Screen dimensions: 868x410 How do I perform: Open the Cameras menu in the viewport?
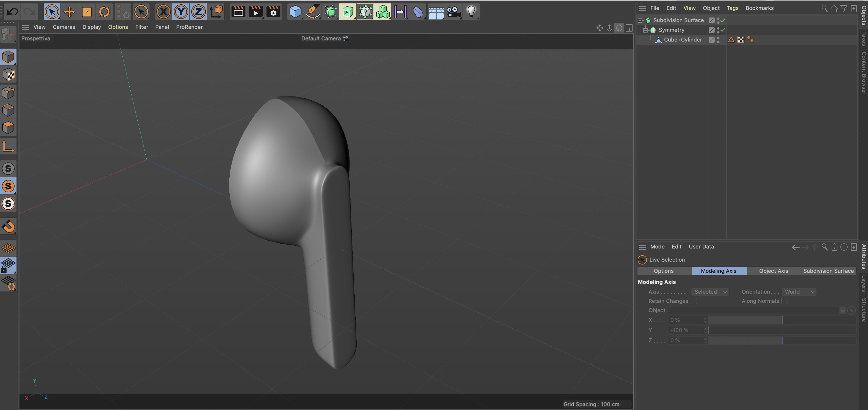click(64, 27)
